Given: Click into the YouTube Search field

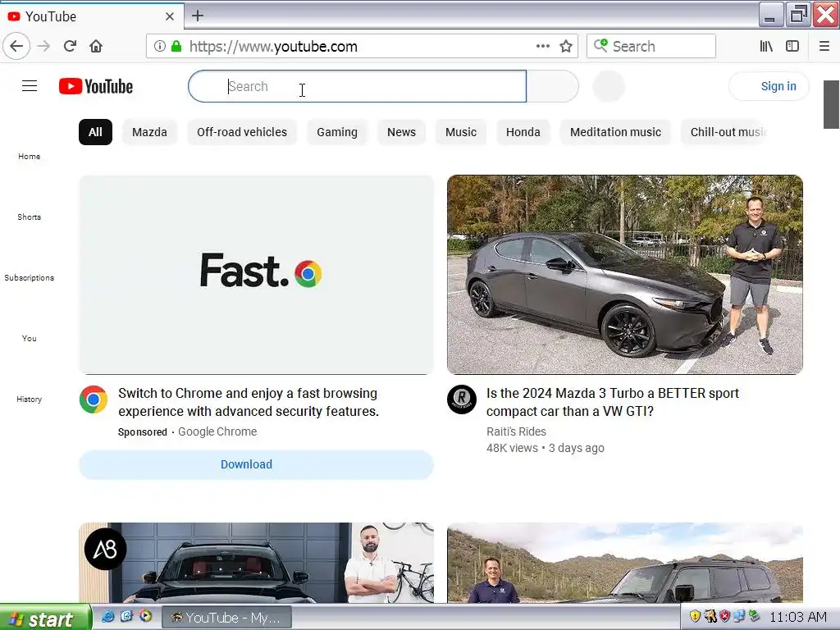Looking at the screenshot, I should click(358, 86).
